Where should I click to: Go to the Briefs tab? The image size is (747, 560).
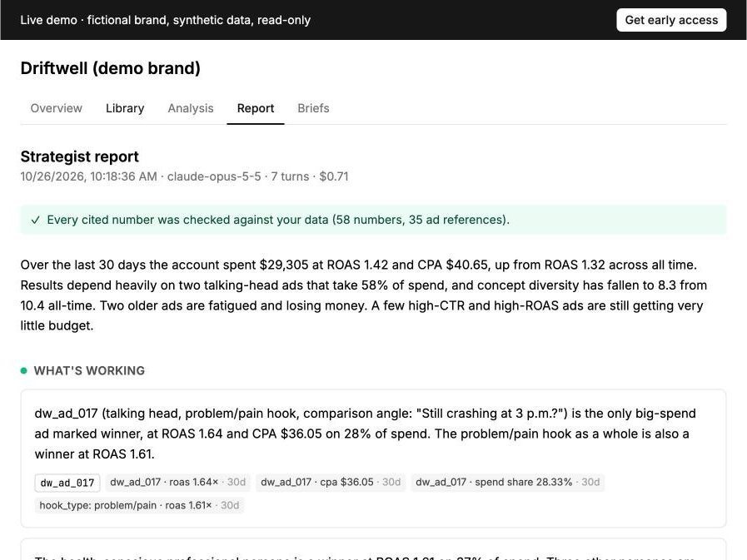pyautogui.click(x=313, y=108)
